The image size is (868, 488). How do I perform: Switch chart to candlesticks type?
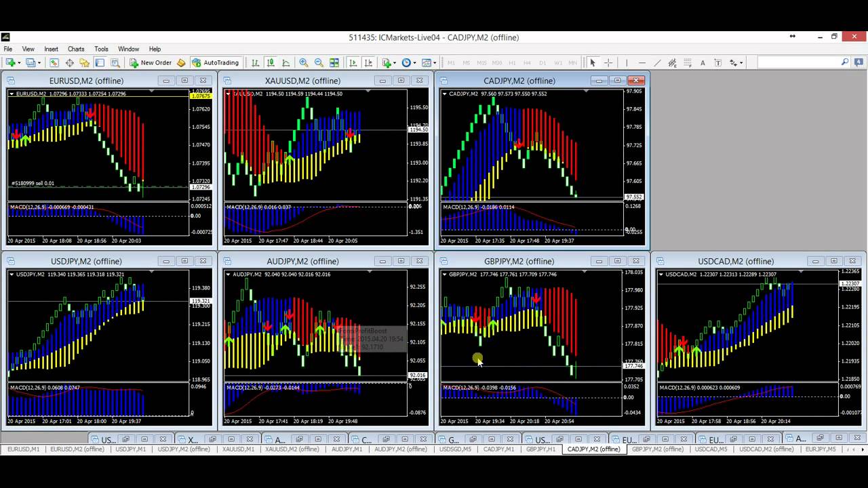[271, 62]
